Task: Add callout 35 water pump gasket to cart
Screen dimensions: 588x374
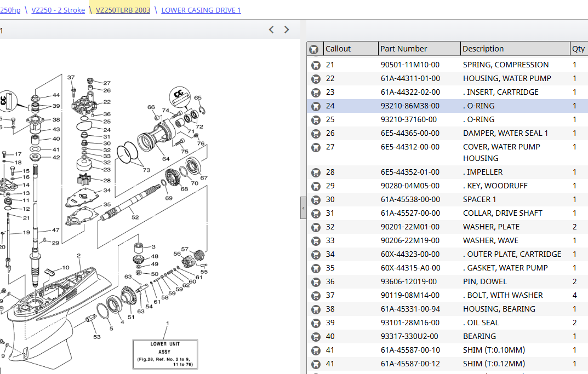Action: [316, 268]
